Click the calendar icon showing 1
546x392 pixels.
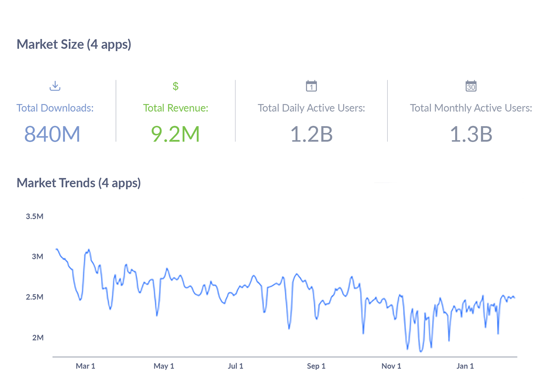pyautogui.click(x=311, y=86)
